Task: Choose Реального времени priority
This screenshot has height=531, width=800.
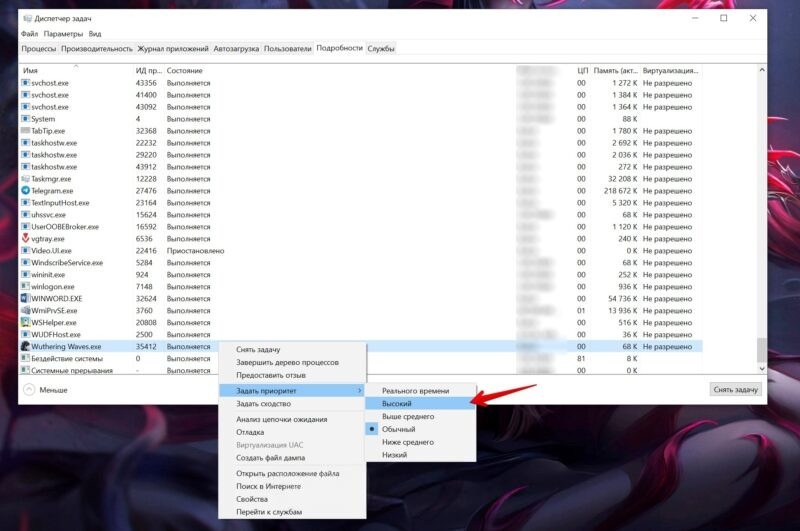Action: (x=415, y=390)
